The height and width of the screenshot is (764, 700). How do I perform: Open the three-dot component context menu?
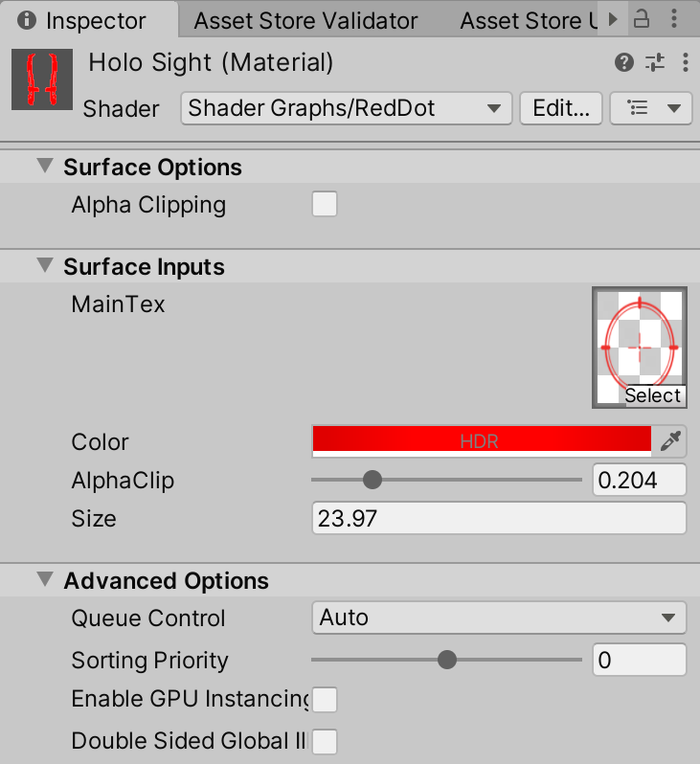[686, 63]
